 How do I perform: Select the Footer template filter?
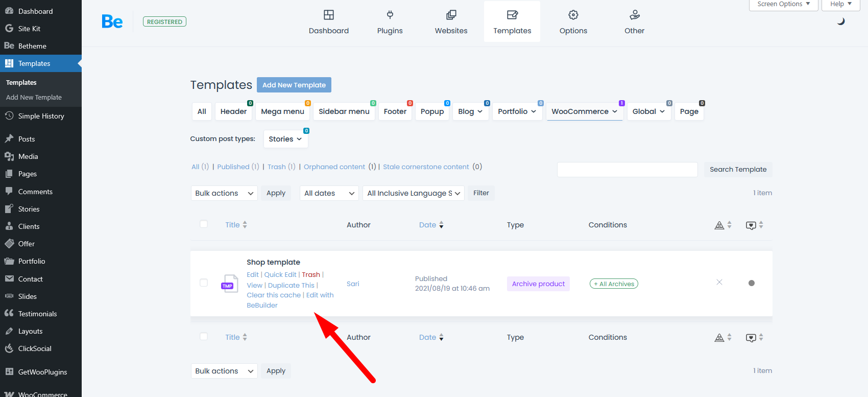[395, 111]
